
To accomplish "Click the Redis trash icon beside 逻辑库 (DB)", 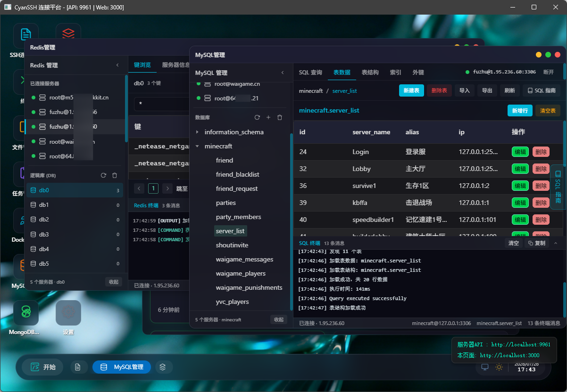I will (115, 175).
